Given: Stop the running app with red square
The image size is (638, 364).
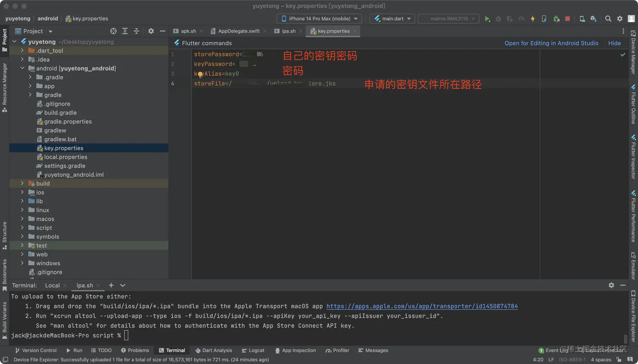Looking at the screenshot, I should coord(568,19).
